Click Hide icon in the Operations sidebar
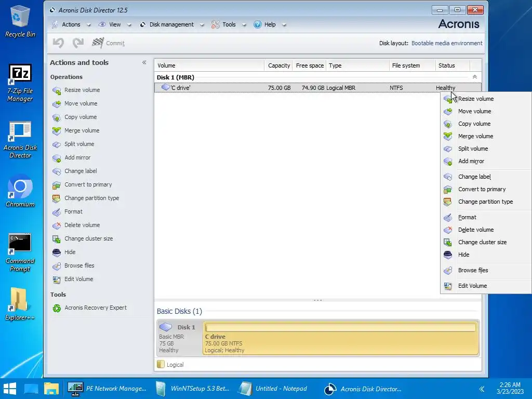Image resolution: width=532 pixels, height=399 pixels. coord(57,252)
